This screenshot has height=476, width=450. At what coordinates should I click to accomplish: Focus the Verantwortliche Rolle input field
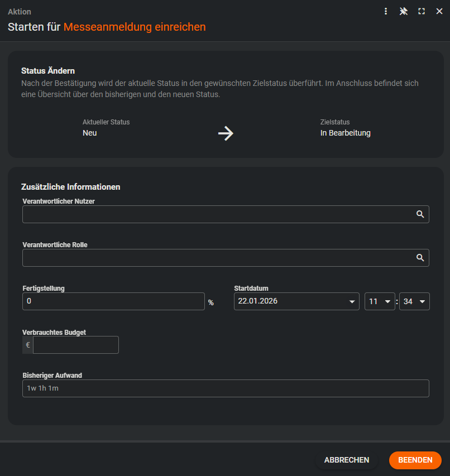[x=217, y=258]
